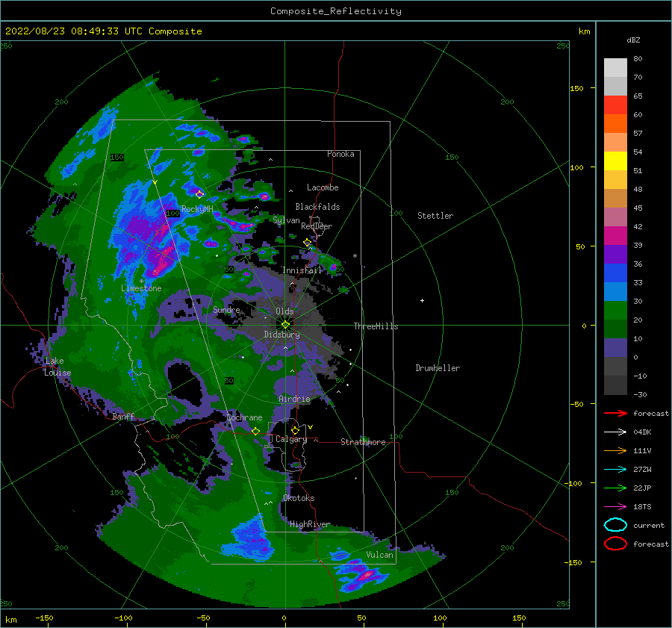Click the yellow diamond marker above Calgary

[x=295, y=429]
